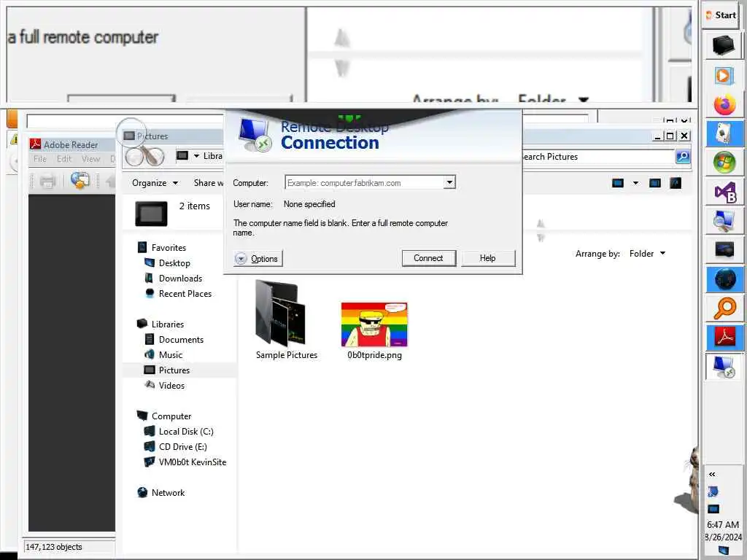Click back/forward navigation buttons in Explorer
This screenshot has height=560, width=747.
[x=144, y=156]
